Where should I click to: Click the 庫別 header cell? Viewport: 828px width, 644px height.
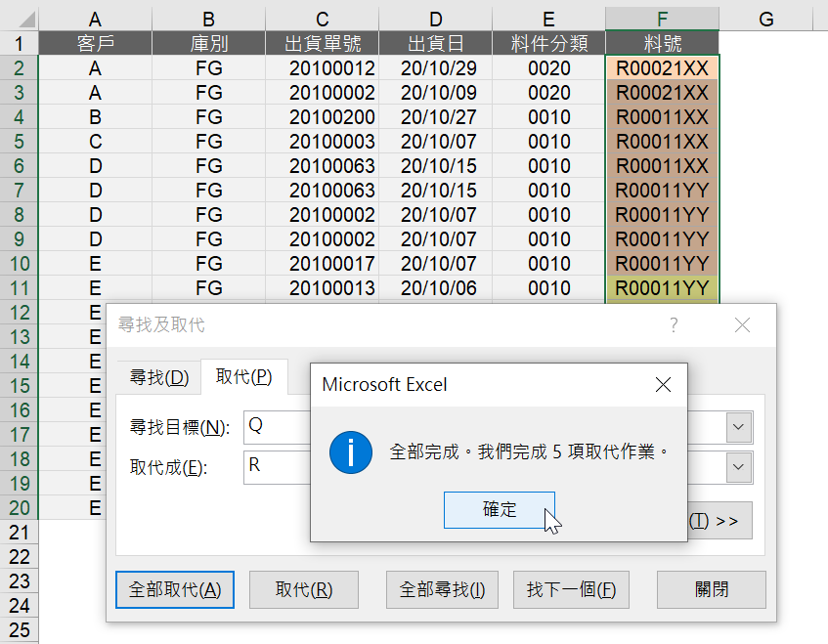click(208, 43)
